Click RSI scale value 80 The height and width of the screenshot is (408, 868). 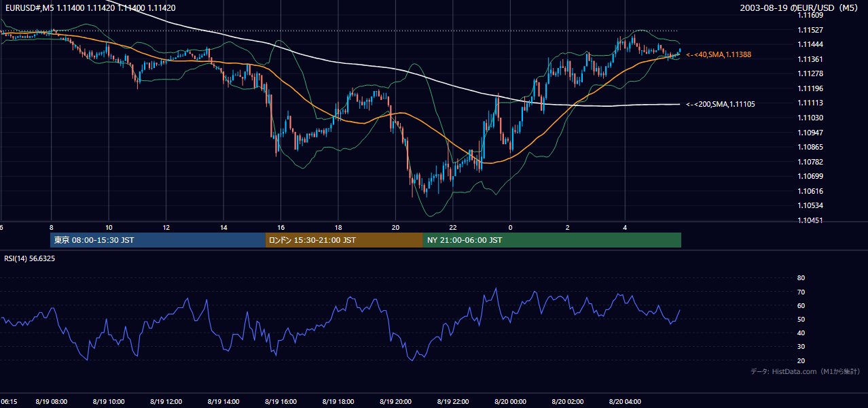[x=801, y=278]
